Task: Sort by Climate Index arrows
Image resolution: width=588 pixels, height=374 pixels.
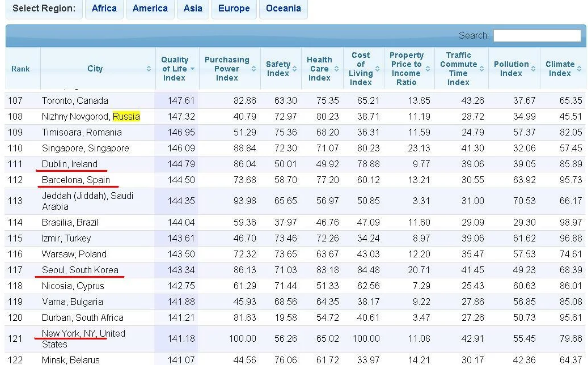Action: tap(579, 69)
